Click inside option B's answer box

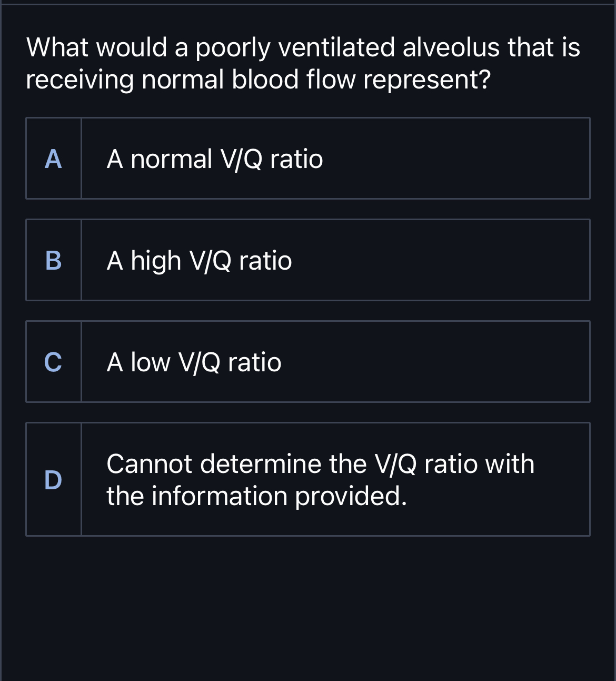337,260
